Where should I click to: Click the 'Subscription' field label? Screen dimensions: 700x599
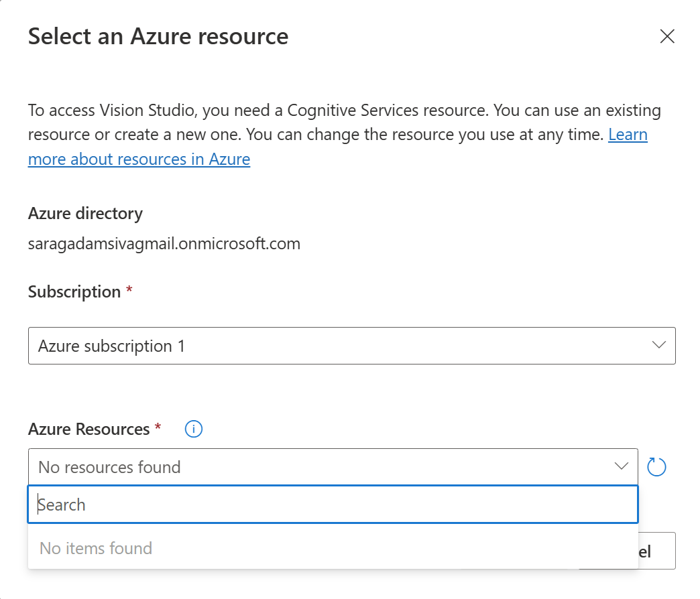[x=74, y=292]
